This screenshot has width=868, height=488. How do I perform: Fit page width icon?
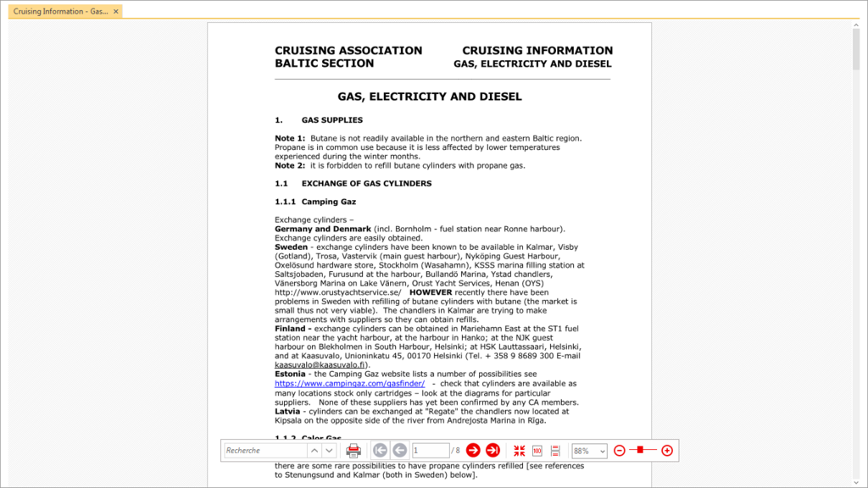(555, 451)
